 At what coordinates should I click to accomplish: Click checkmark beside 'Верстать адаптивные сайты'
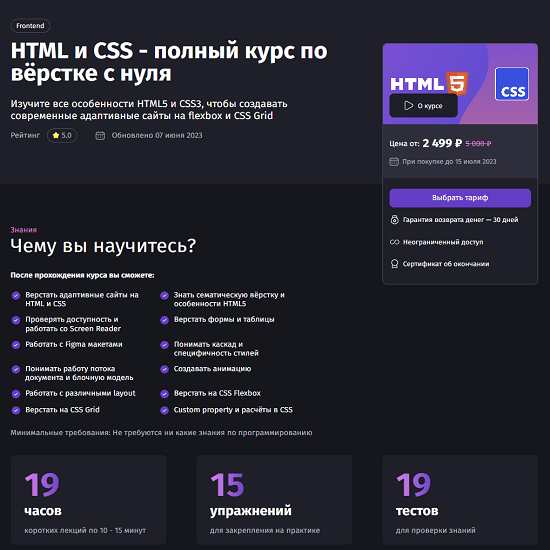click(x=16, y=295)
